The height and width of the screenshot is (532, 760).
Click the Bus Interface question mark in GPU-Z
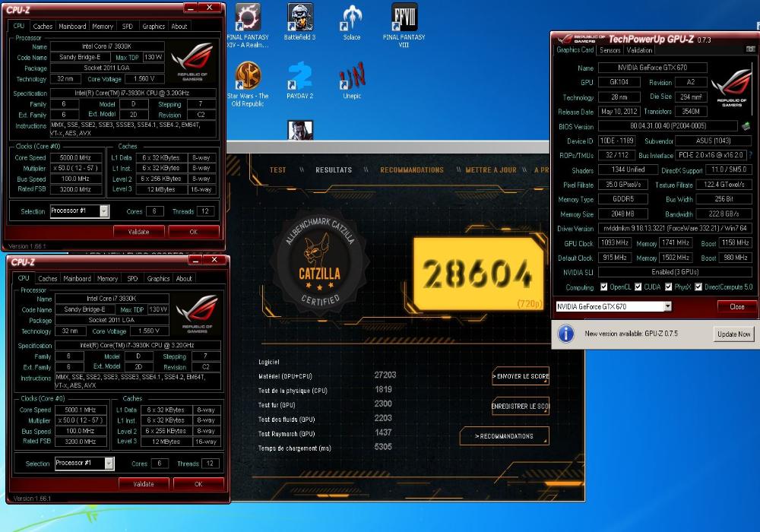pos(751,155)
